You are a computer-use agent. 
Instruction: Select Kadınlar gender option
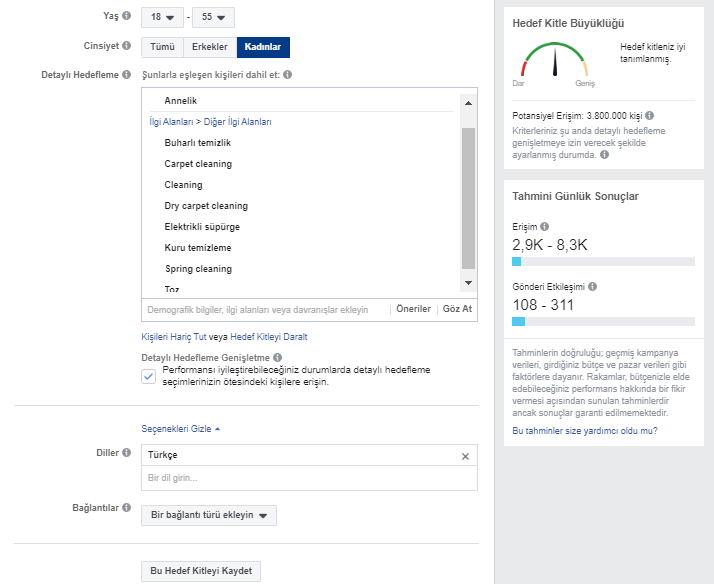(x=263, y=47)
